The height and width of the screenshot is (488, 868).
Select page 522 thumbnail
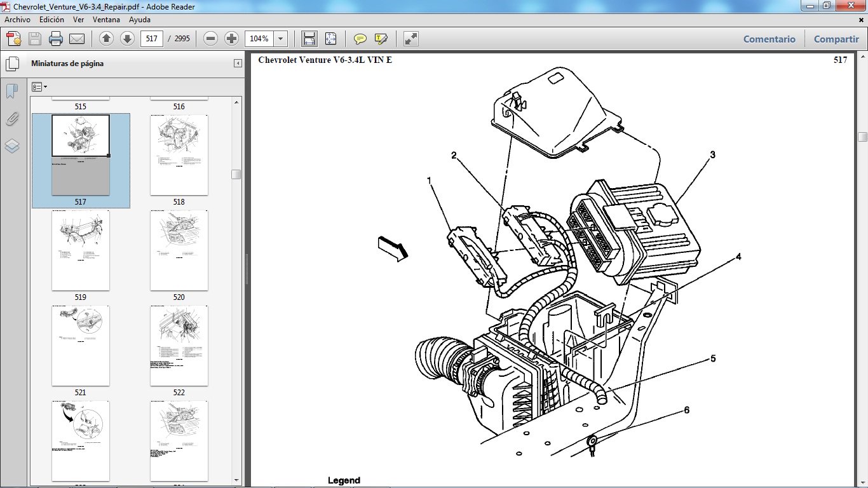point(179,345)
